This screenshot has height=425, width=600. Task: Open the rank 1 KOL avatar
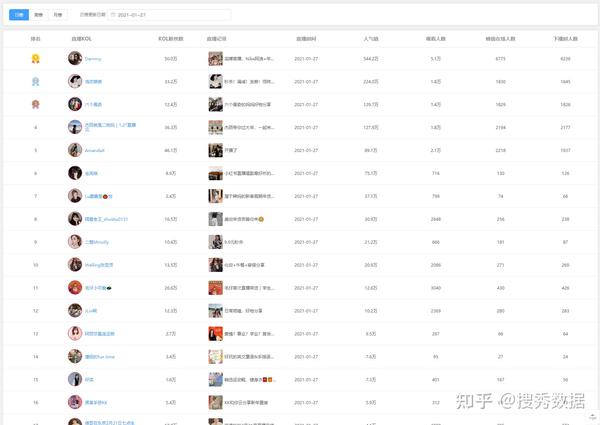pyautogui.click(x=75, y=58)
